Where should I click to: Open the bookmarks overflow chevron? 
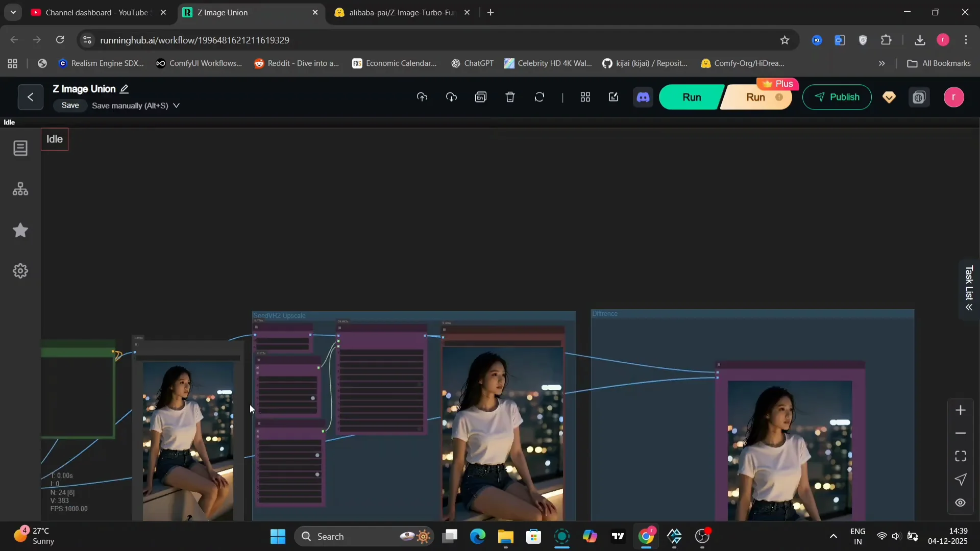[881, 63]
